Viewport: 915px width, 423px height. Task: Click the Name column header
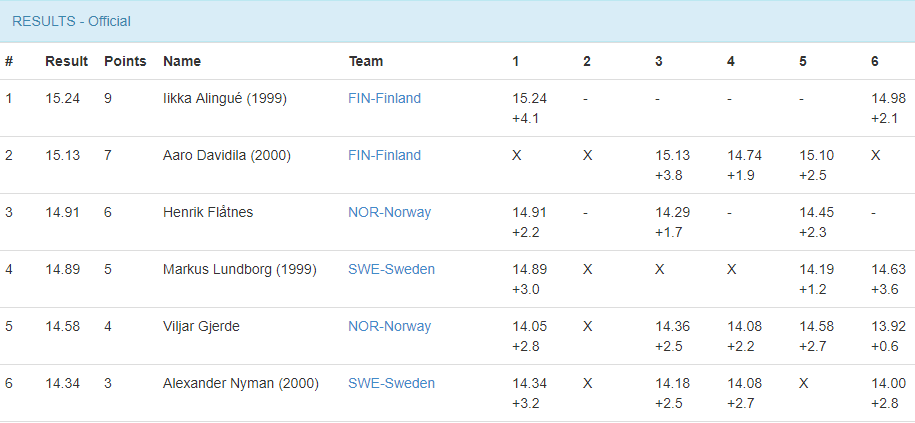point(182,61)
